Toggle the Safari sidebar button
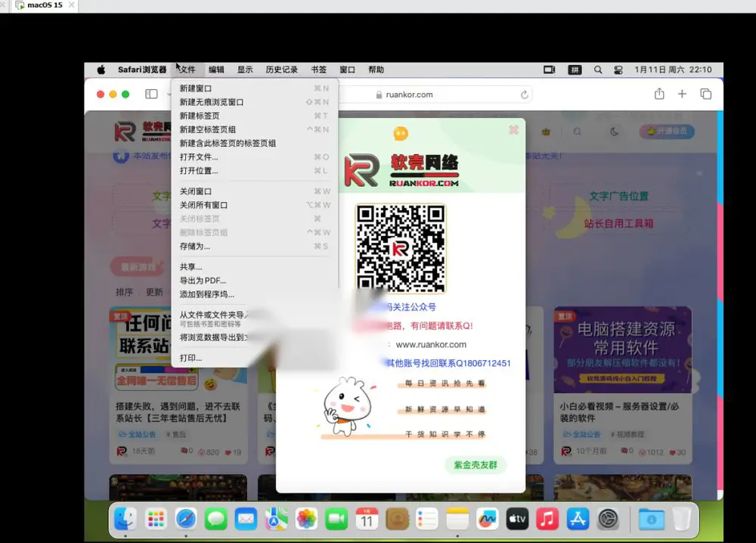Screen dimensions: 756x543 [151, 94]
